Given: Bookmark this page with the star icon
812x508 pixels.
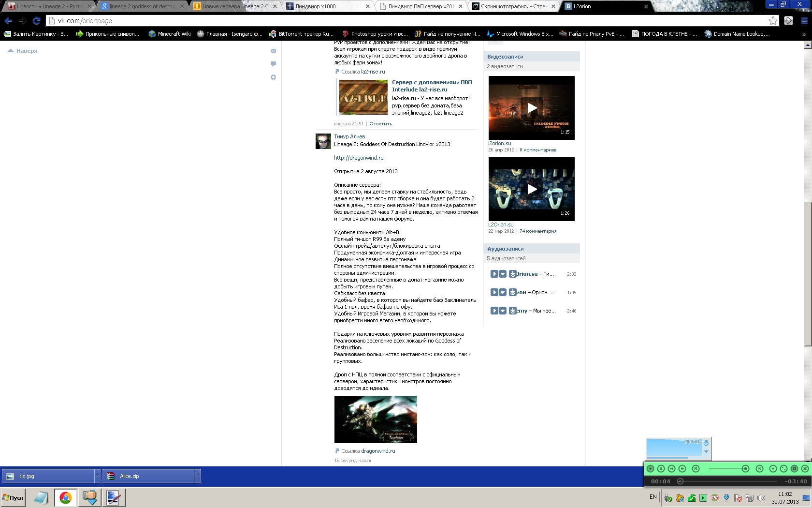Looking at the screenshot, I should click(773, 21).
